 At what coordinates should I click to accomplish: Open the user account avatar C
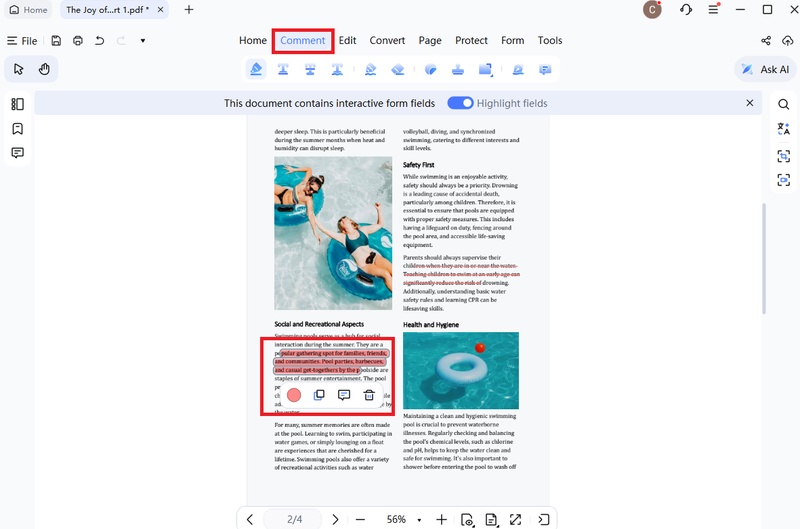click(x=652, y=10)
